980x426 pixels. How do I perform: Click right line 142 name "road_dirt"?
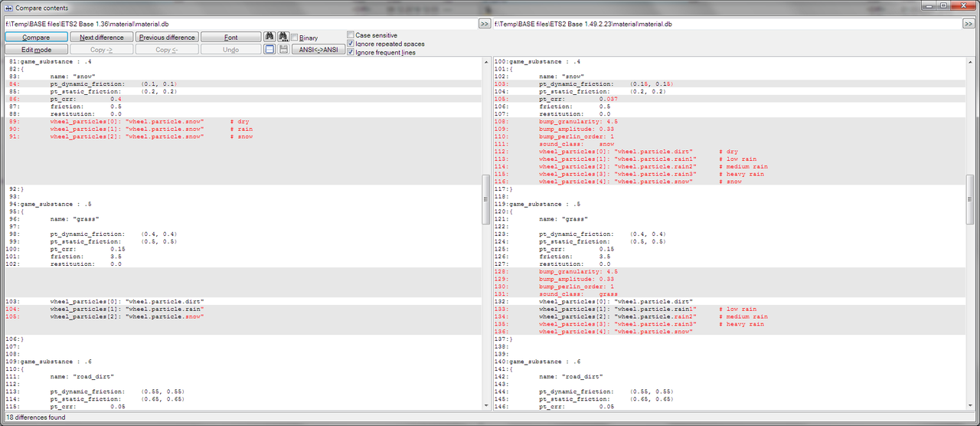point(730,376)
